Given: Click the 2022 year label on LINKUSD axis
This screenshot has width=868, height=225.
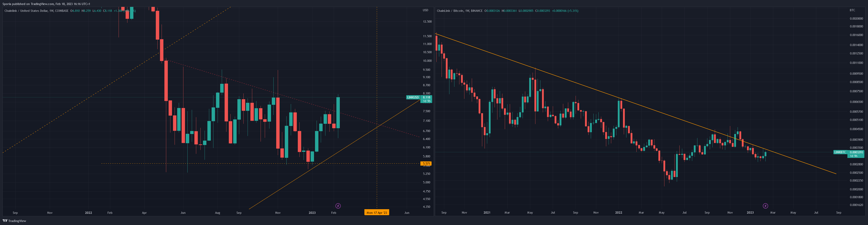Looking at the screenshot, I should point(89,213).
